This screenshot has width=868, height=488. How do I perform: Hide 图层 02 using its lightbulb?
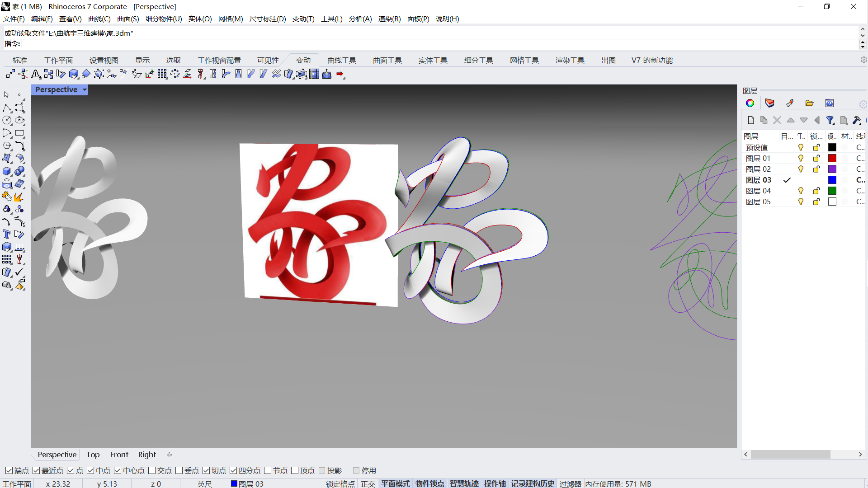801,169
